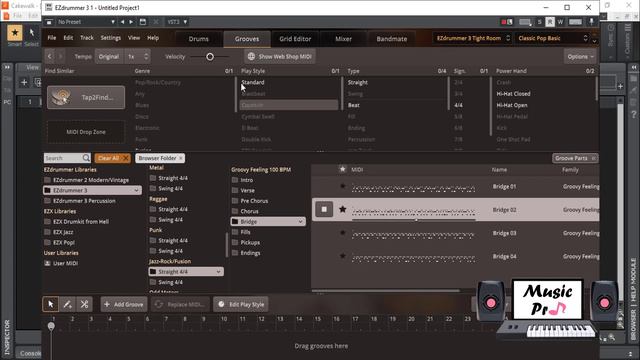Stop playback of Bridge 02 groove
The height and width of the screenshot is (360, 640).
coord(324,209)
